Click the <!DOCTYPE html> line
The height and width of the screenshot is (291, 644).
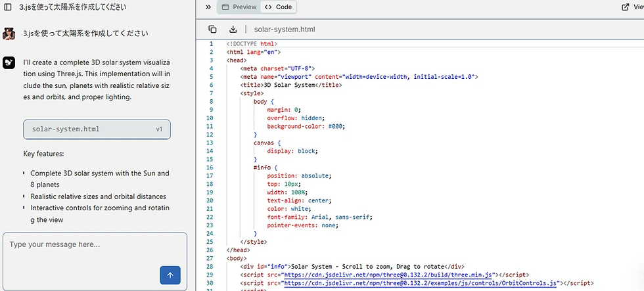pos(252,43)
